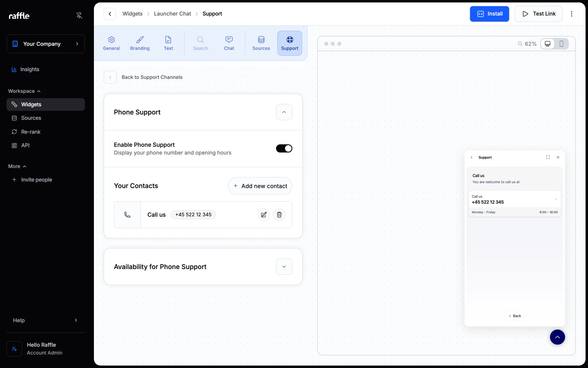Image resolution: width=588 pixels, height=368 pixels.
Task: Click Back button in preview widget
Action: [515, 316]
